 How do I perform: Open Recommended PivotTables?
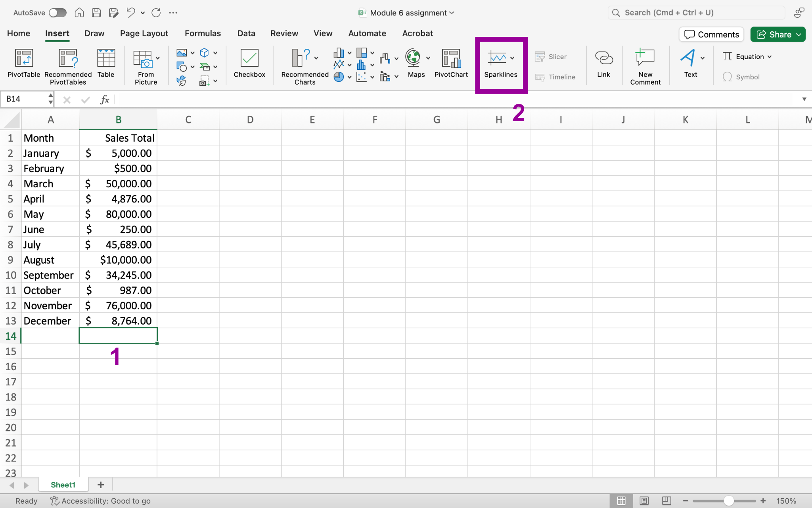(x=68, y=67)
